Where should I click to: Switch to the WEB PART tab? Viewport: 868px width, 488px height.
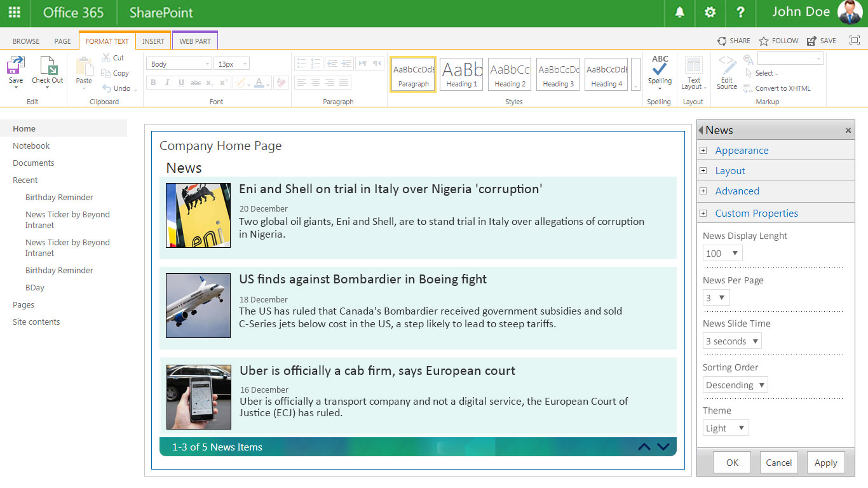click(194, 41)
